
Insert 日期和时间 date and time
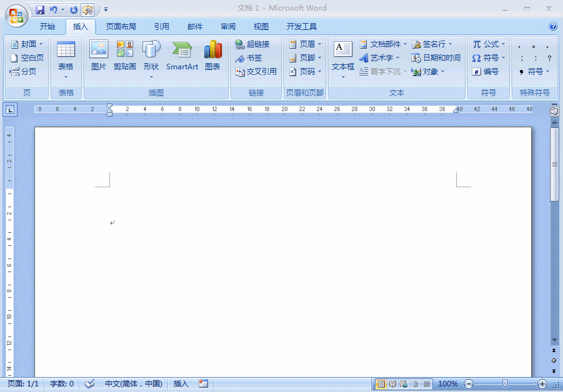436,58
